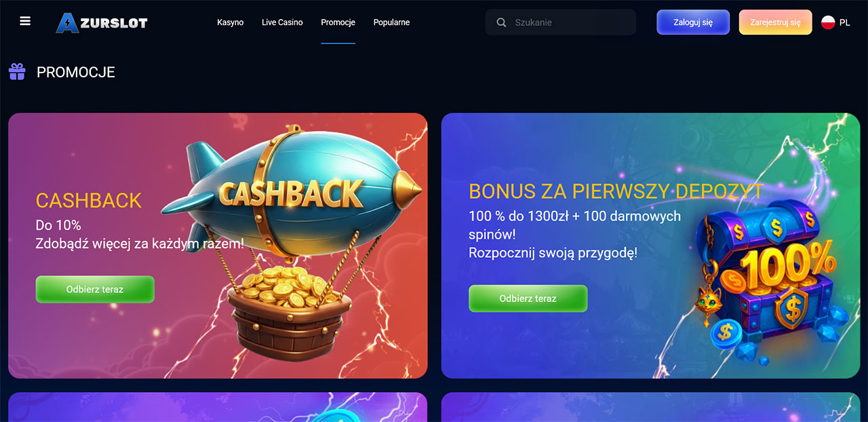
Task: Click the Zarejestruj się button
Action: point(775,22)
